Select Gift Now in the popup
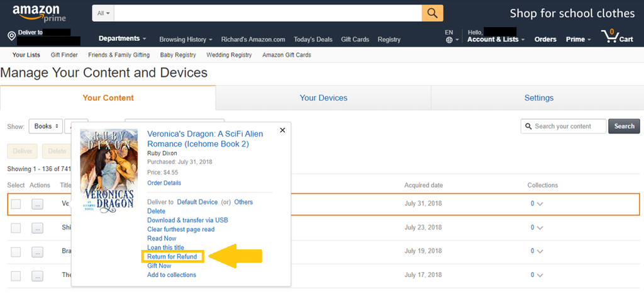644x294 pixels. pyautogui.click(x=159, y=266)
